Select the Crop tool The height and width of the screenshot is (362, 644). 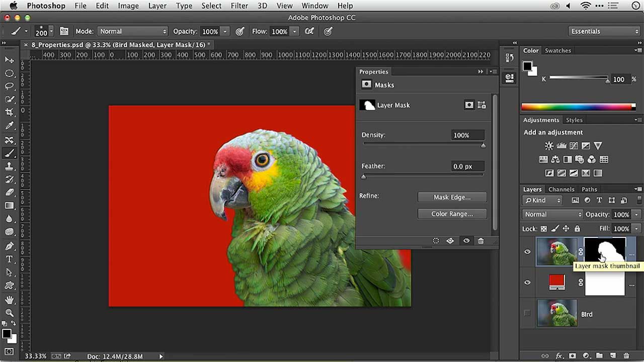tap(10, 113)
